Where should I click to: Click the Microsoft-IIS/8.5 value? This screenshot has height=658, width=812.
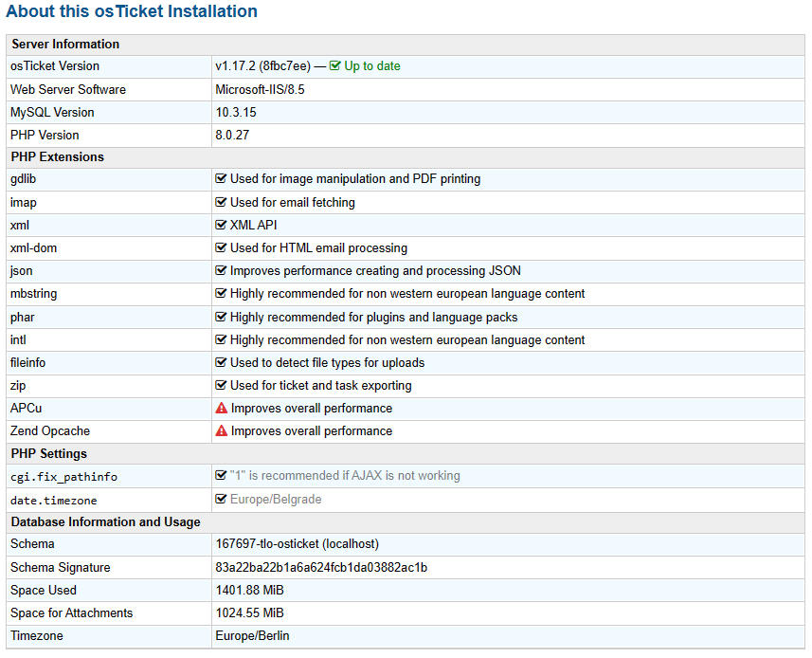point(260,90)
